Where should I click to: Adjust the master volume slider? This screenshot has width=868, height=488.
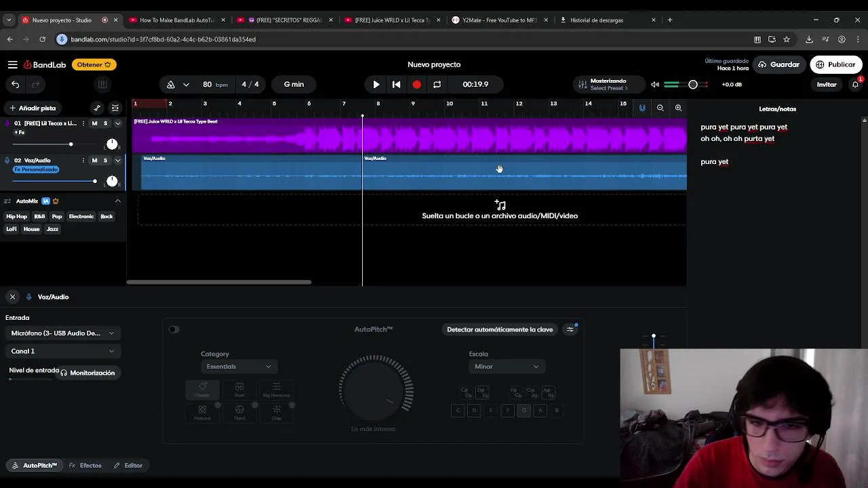[x=692, y=85]
